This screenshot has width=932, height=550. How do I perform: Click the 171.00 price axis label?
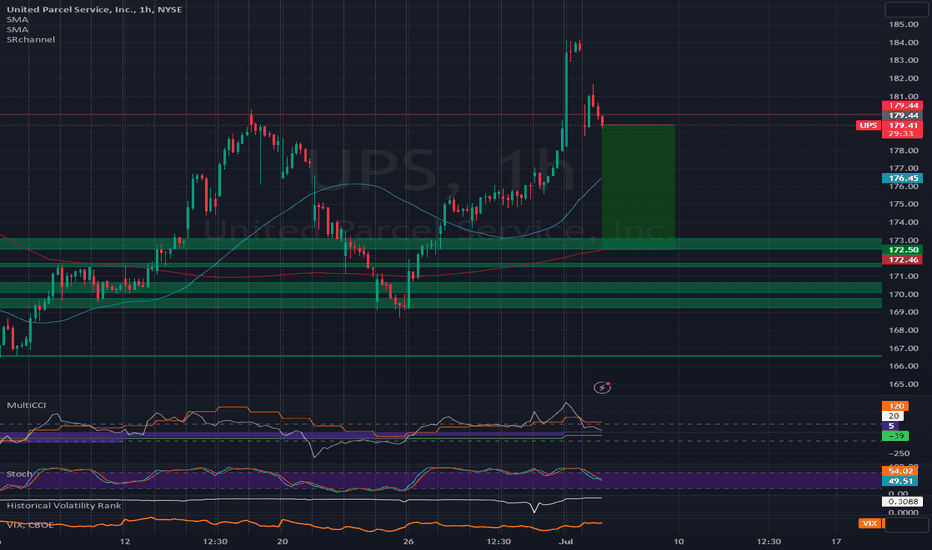903,276
